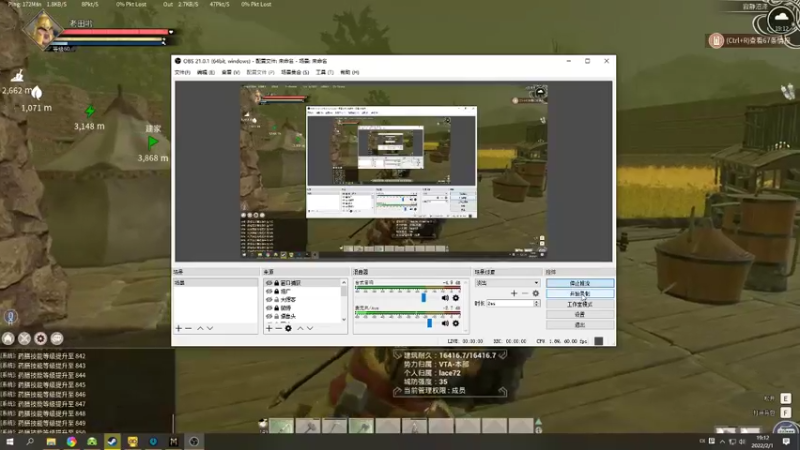Image resolution: width=800 pixels, height=450 pixels.
Task: Move the selected source up
Action: click(x=300, y=329)
